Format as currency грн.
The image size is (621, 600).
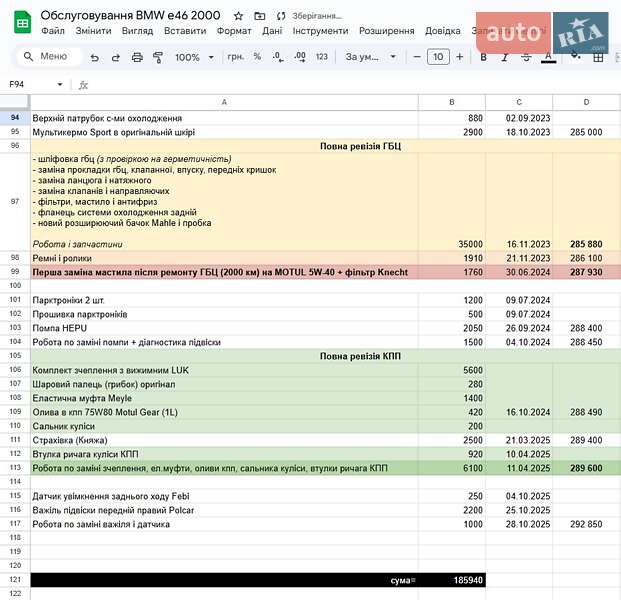(236, 57)
